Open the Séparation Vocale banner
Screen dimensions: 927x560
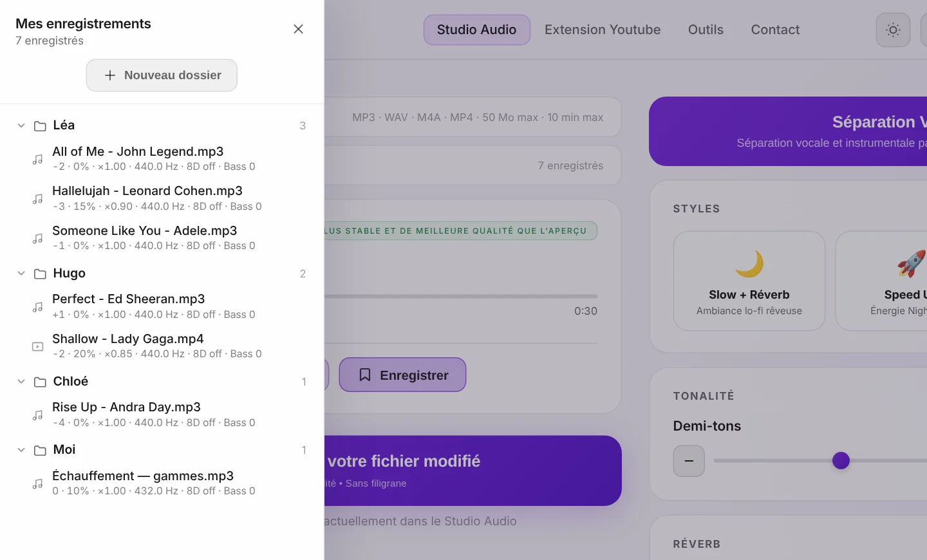788,131
